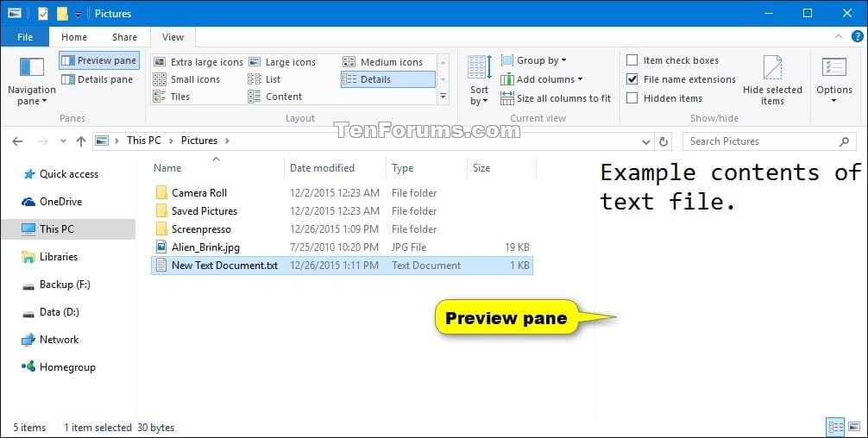The image size is (868, 438).
Task: Select Large icons layout
Action: [282, 62]
